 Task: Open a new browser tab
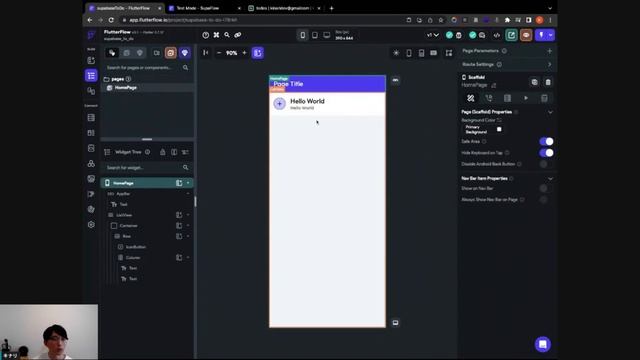331,8
